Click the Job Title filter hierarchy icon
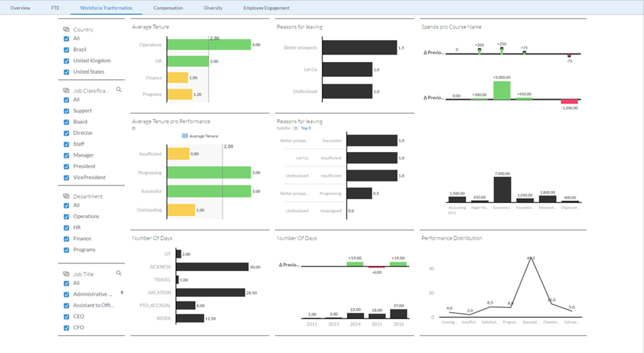 (x=66, y=274)
